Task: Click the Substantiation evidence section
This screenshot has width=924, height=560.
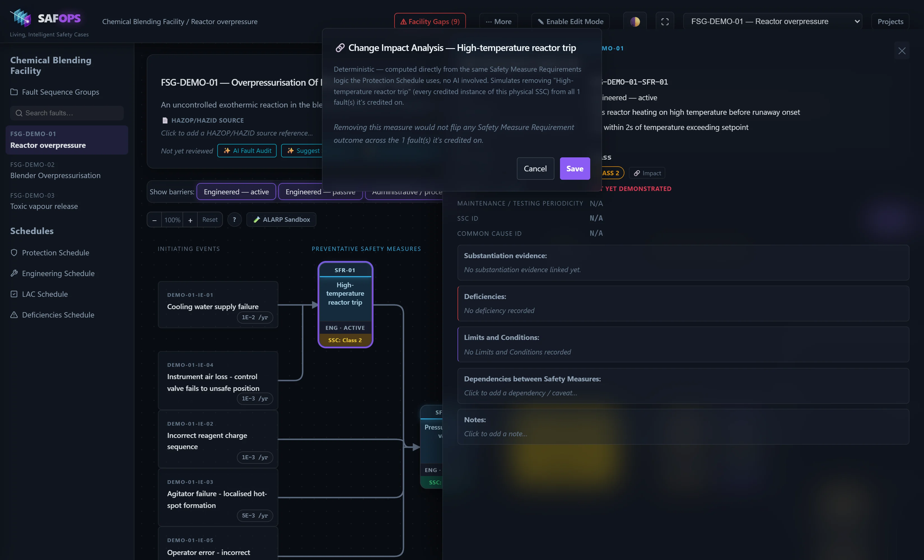Action: click(x=683, y=263)
